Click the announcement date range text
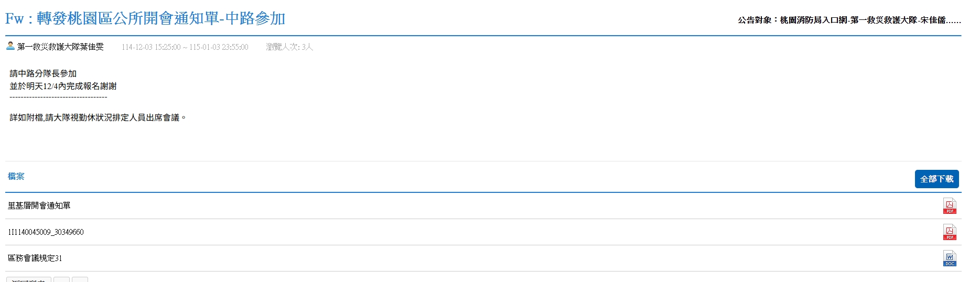 pos(185,47)
